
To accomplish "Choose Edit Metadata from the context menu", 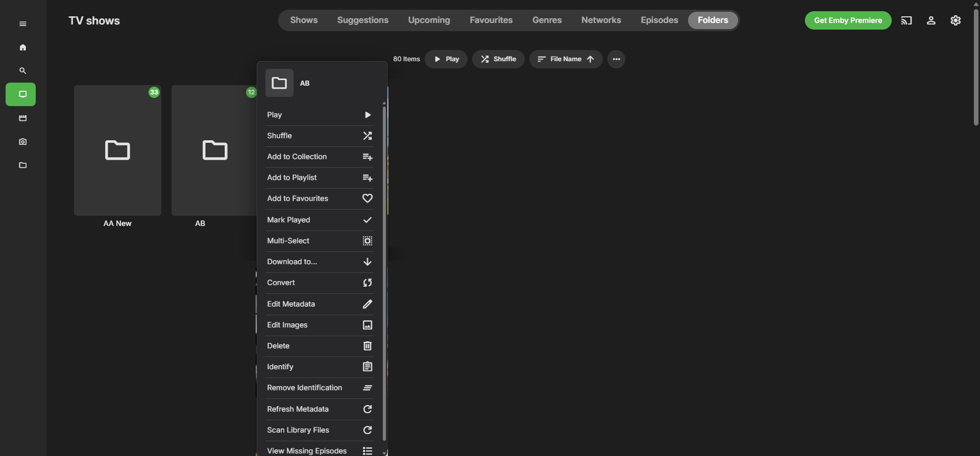I will click(x=319, y=304).
